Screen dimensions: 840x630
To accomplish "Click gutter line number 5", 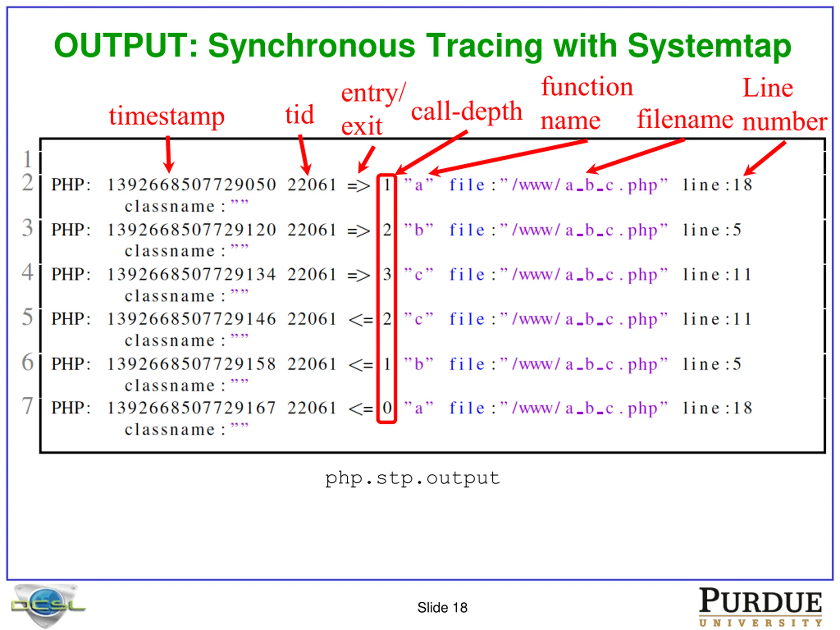I will click(x=27, y=317).
